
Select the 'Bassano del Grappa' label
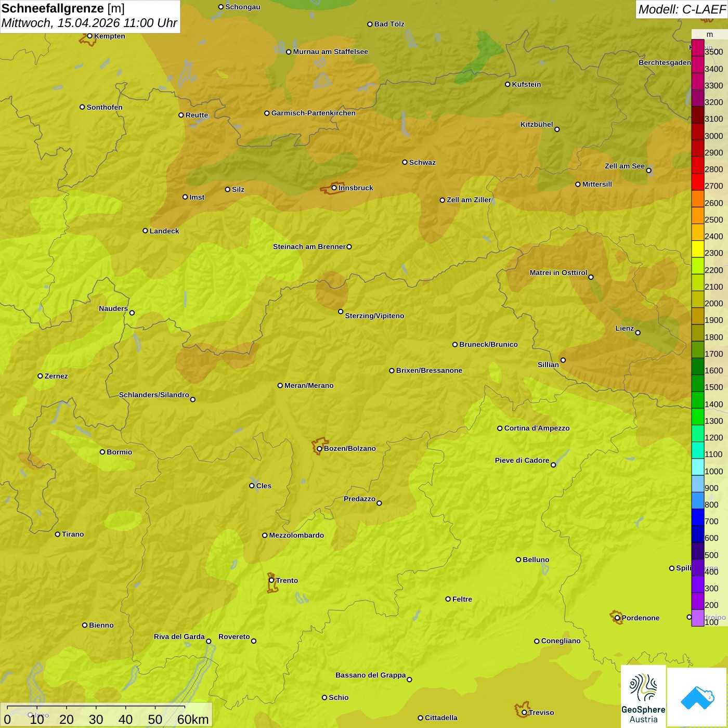(x=371, y=675)
